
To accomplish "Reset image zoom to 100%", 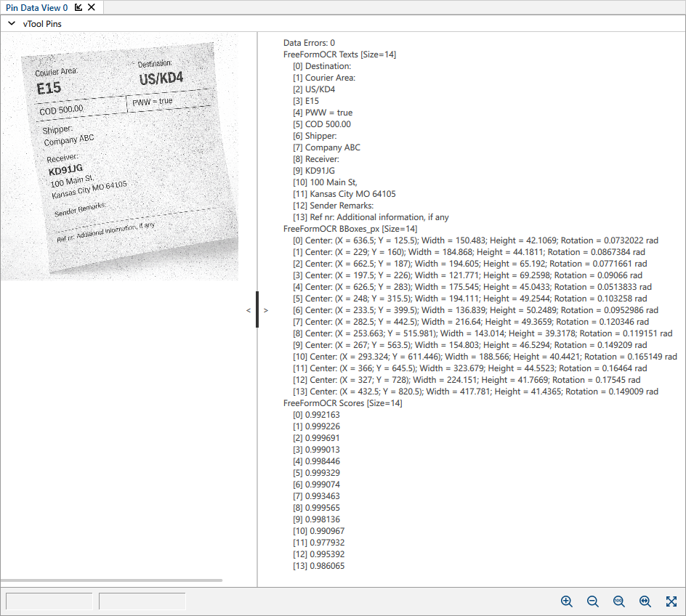I will click(618, 601).
